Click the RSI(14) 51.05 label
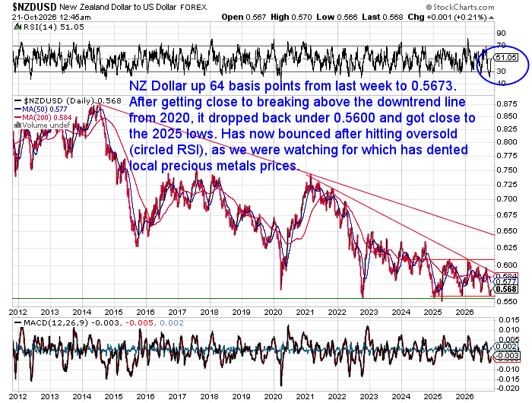 (54, 27)
